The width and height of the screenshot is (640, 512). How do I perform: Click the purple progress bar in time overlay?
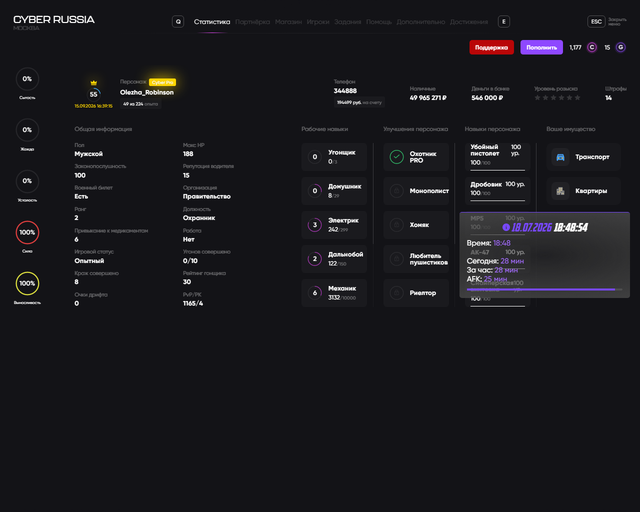pos(544,289)
